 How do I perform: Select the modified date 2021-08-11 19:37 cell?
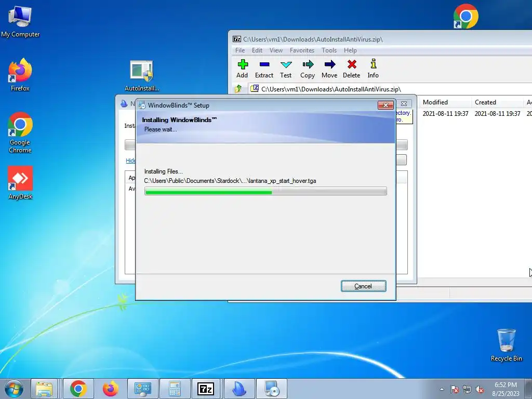click(445, 114)
